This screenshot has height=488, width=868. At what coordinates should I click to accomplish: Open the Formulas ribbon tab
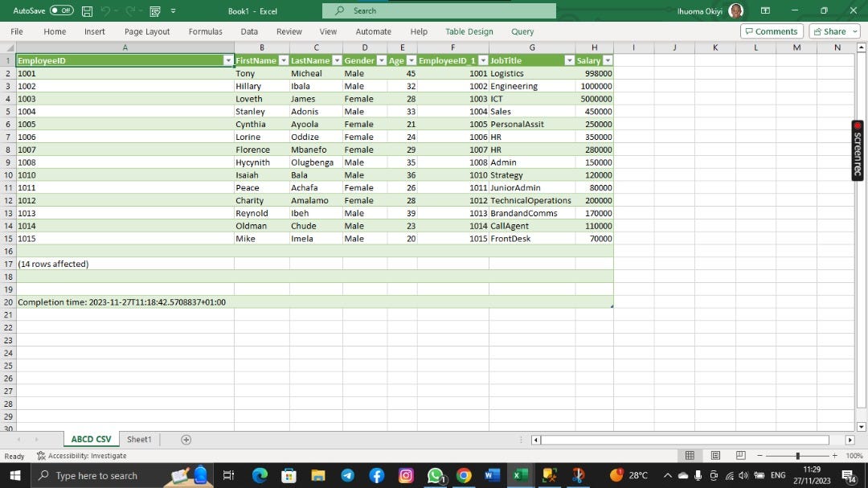click(205, 31)
